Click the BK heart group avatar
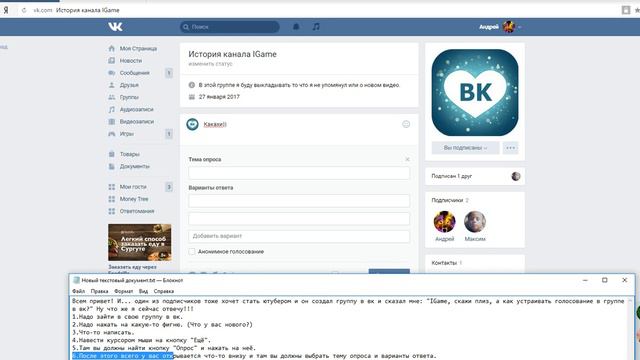 (x=475, y=93)
